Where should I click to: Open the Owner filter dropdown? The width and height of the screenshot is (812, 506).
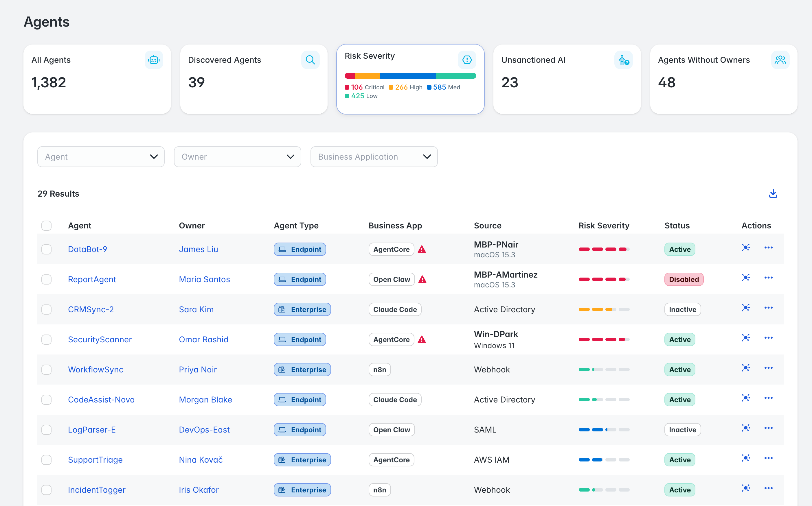(x=237, y=157)
